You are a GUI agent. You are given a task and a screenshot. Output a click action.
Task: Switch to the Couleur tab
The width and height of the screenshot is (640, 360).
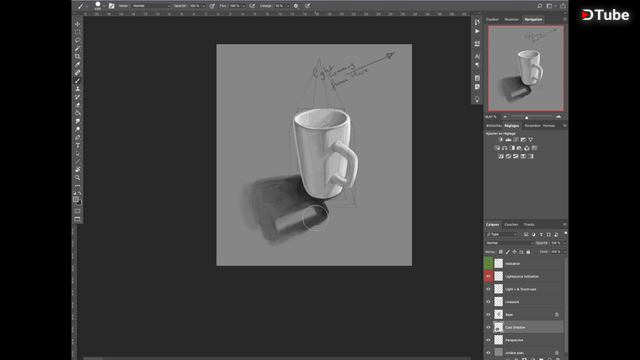pyautogui.click(x=492, y=19)
